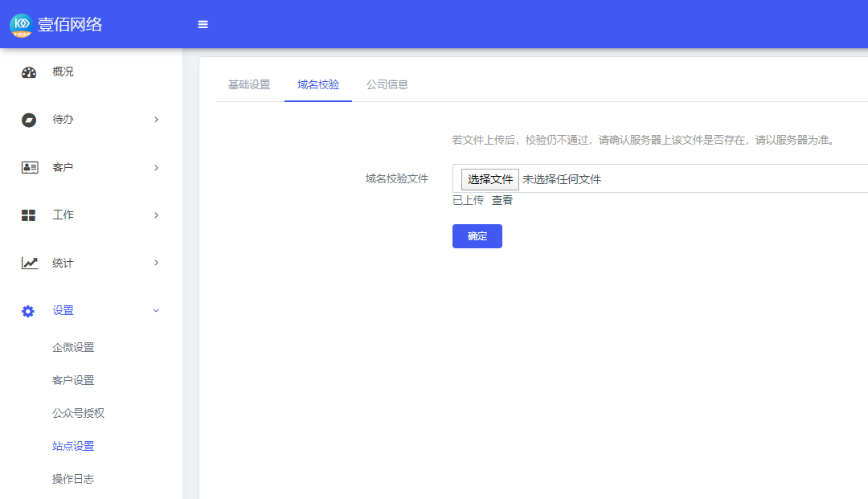Open the 概况 menu item
The width and height of the screenshot is (868, 499).
pyautogui.click(x=63, y=72)
